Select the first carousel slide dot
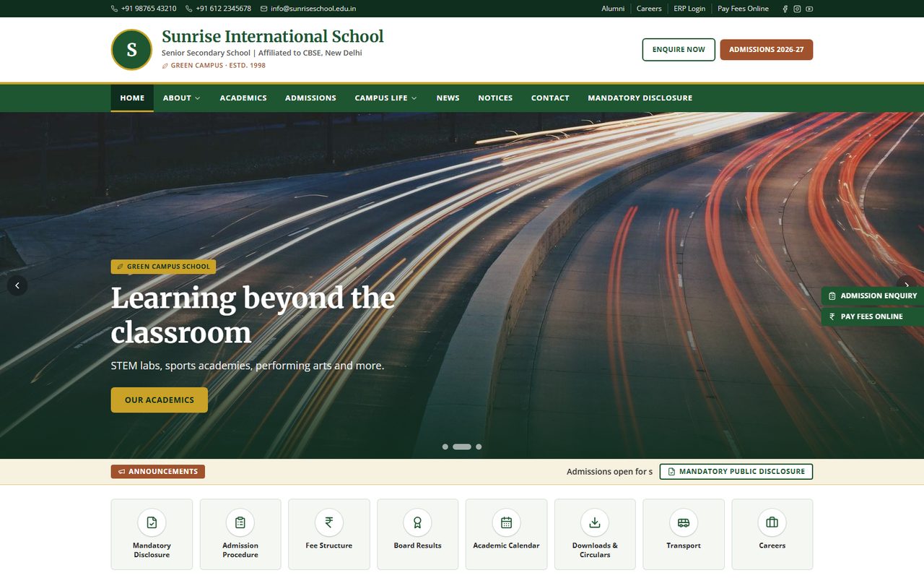This screenshot has width=924, height=578. [445, 447]
